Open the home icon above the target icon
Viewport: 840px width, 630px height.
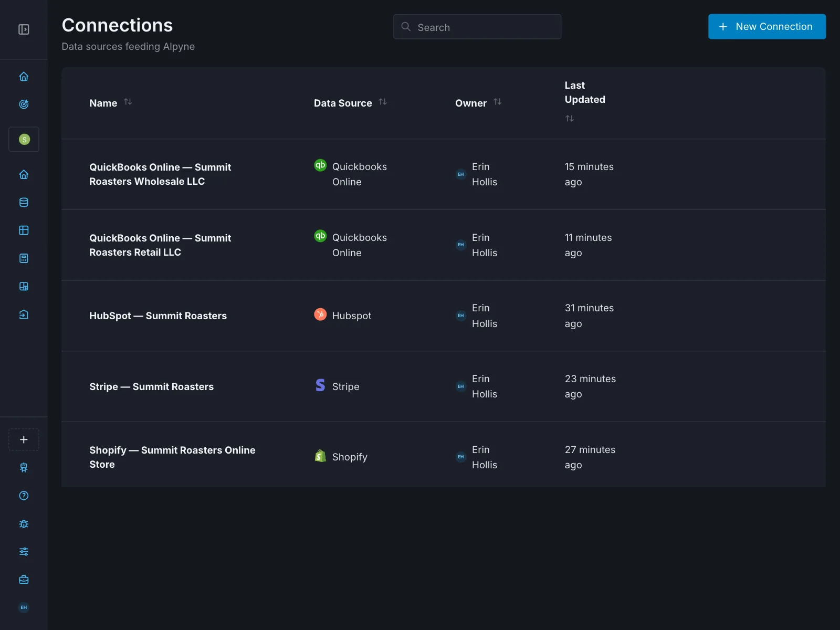pyautogui.click(x=24, y=77)
